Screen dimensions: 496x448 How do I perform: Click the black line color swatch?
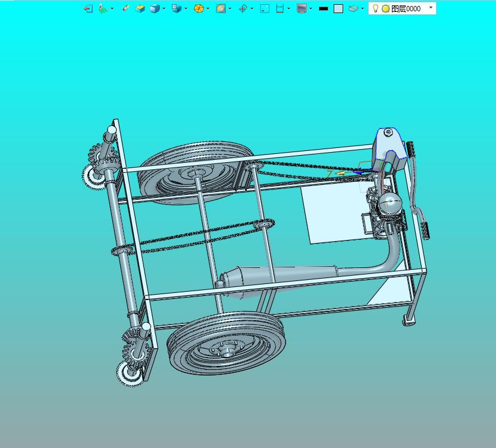coord(324,9)
